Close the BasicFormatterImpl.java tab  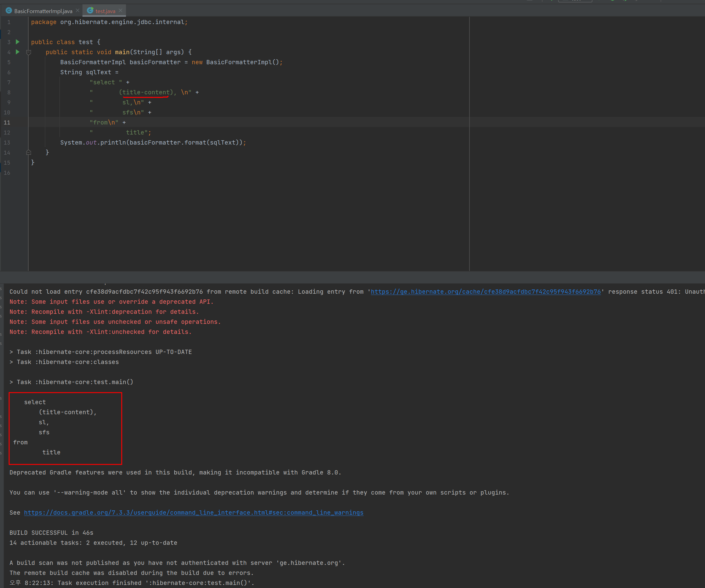tap(78, 11)
